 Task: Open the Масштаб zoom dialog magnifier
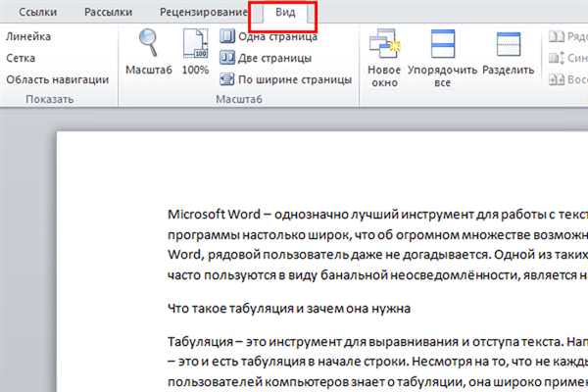click(x=149, y=52)
